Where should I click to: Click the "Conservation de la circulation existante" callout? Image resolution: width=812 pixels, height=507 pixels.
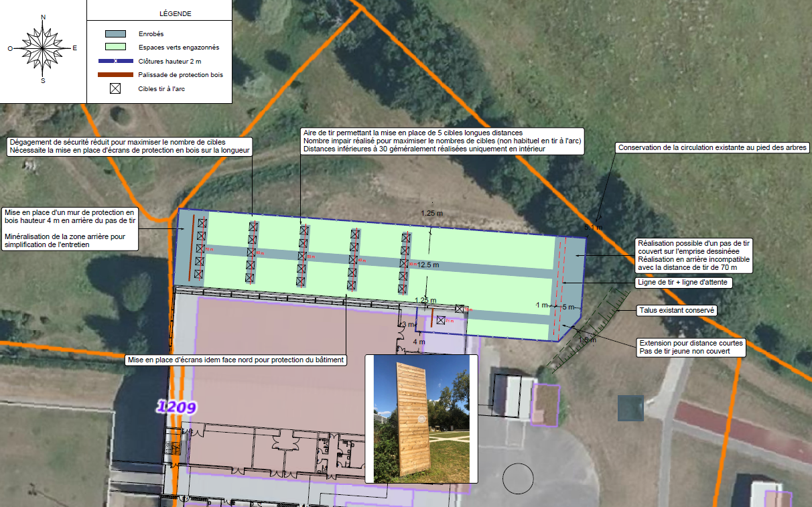coord(712,147)
